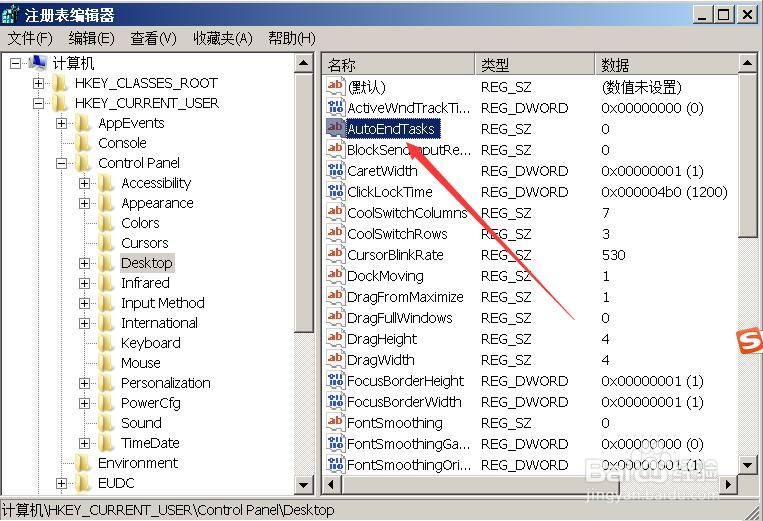Click the folder icon of Mouse
763x521 pixels.
[x=106, y=363]
